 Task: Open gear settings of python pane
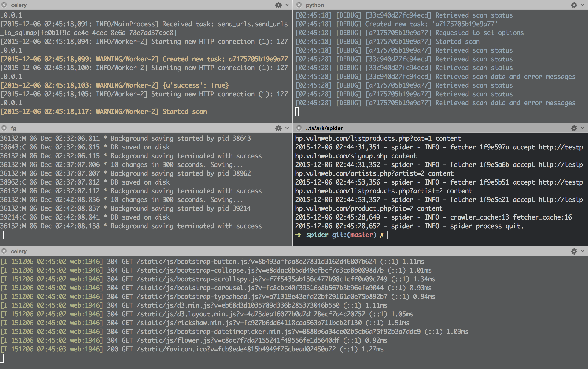click(x=574, y=5)
